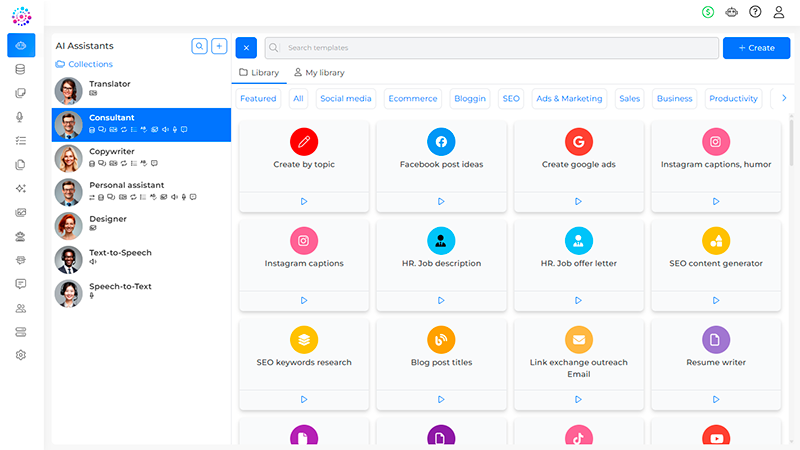Open the settings gear in left sidebar
This screenshot has height=450, width=800.
[20, 355]
